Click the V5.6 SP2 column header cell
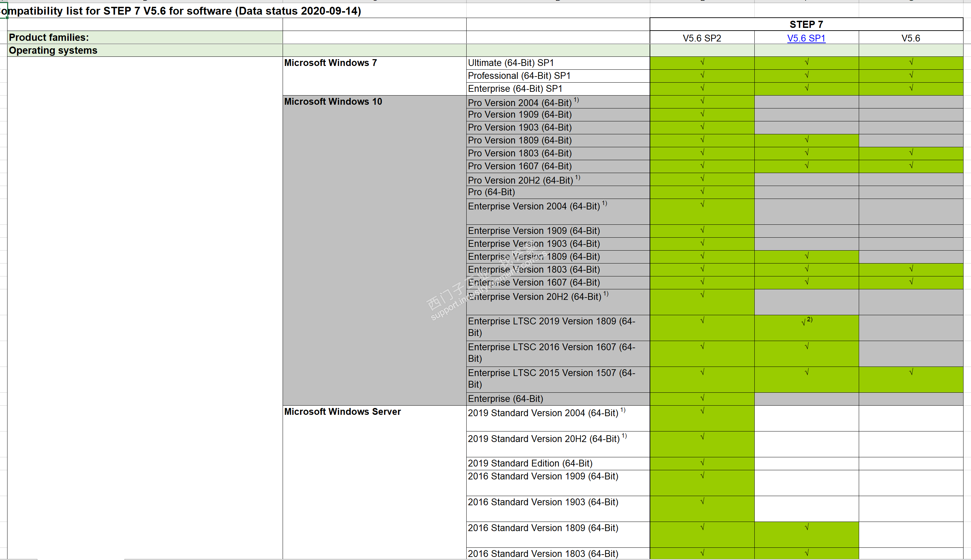Screen dimensions: 971x560 pos(702,38)
